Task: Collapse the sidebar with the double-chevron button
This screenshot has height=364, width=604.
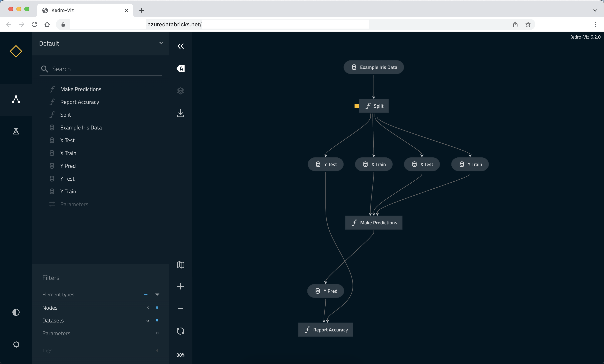Action: point(181,46)
